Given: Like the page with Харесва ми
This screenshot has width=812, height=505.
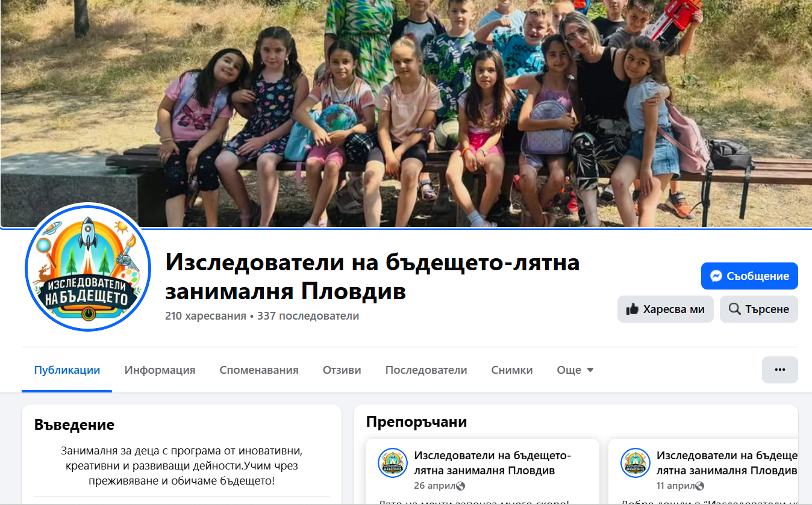Looking at the screenshot, I should point(666,309).
